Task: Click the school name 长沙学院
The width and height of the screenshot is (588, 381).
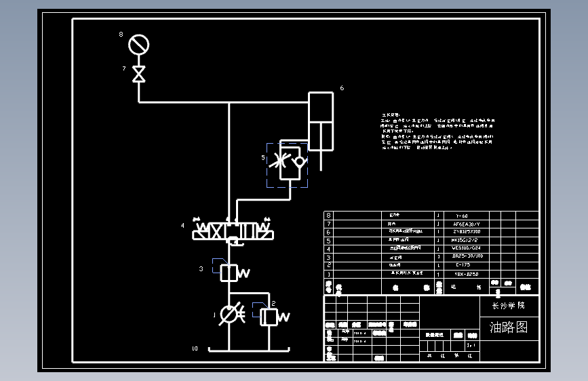Action: (x=508, y=306)
